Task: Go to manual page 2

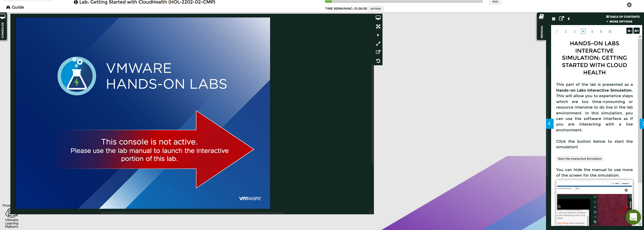Action: (566, 31)
